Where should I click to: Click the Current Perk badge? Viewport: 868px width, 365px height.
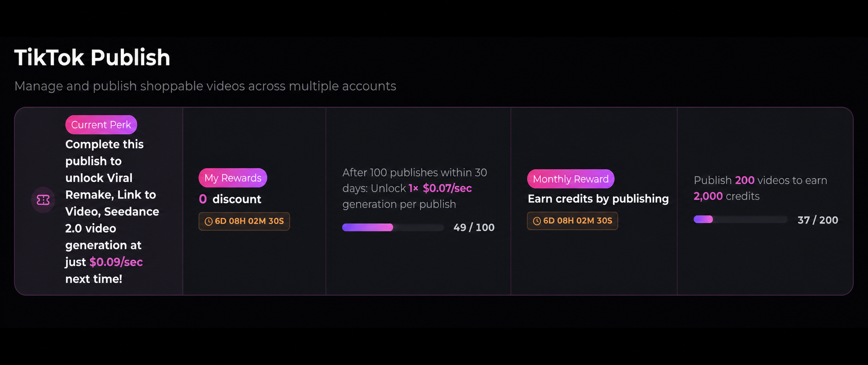101,125
